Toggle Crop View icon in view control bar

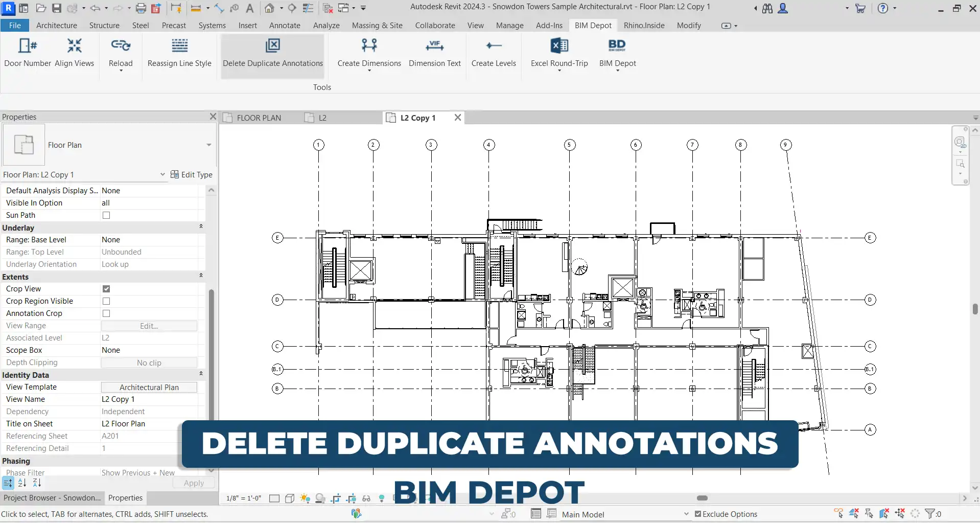click(336, 498)
